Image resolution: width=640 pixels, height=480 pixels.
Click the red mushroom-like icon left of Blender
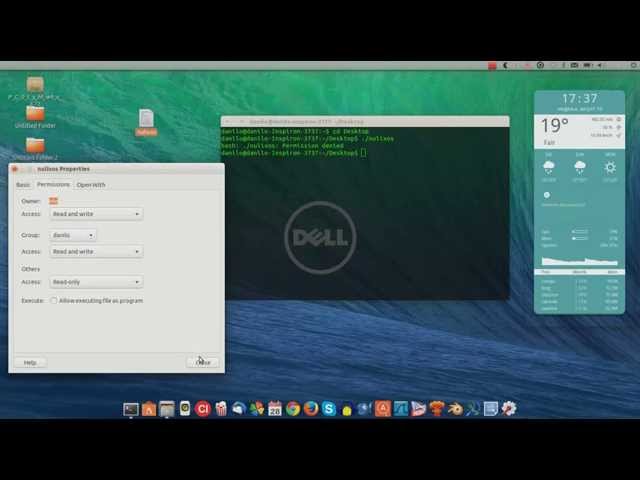pos(436,409)
